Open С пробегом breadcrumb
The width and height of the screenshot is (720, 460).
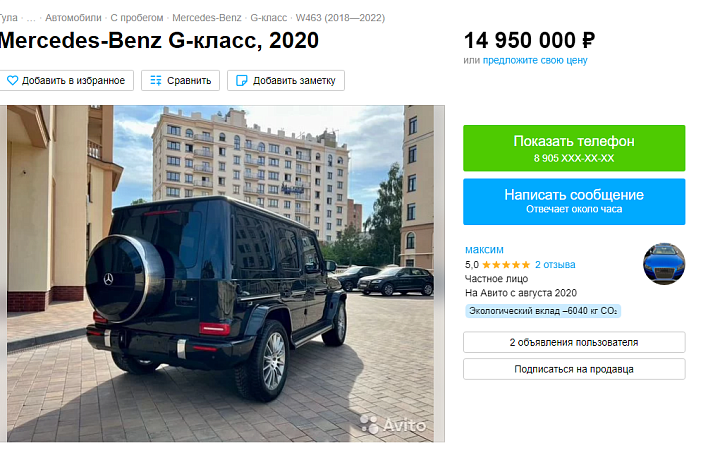(x=136, y=18)
